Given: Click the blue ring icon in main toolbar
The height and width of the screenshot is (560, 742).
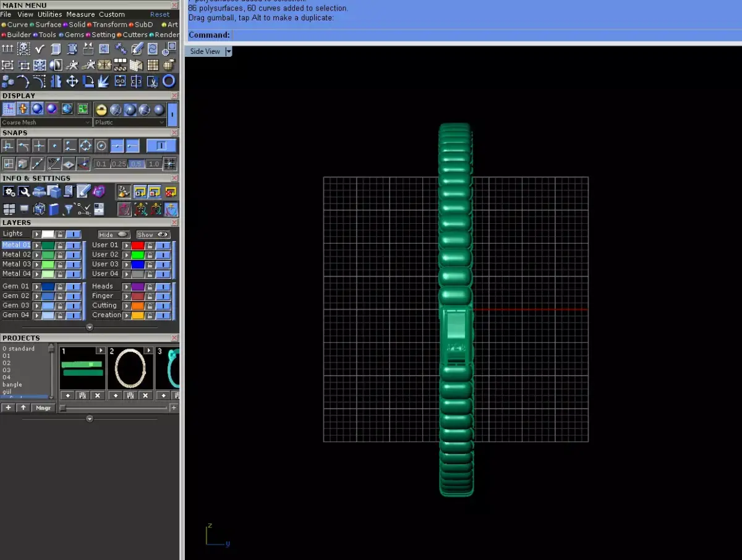Looking at the screenshot, I should pos(169,81).
